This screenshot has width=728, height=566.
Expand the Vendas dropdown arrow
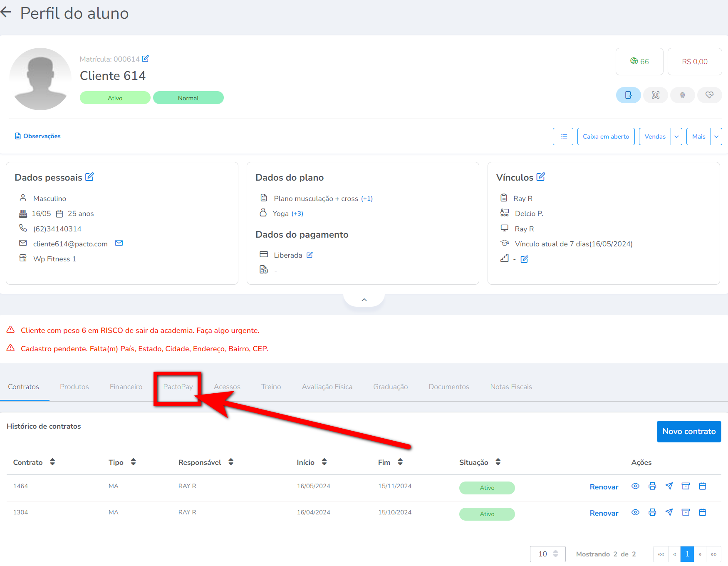pos(676,137)
